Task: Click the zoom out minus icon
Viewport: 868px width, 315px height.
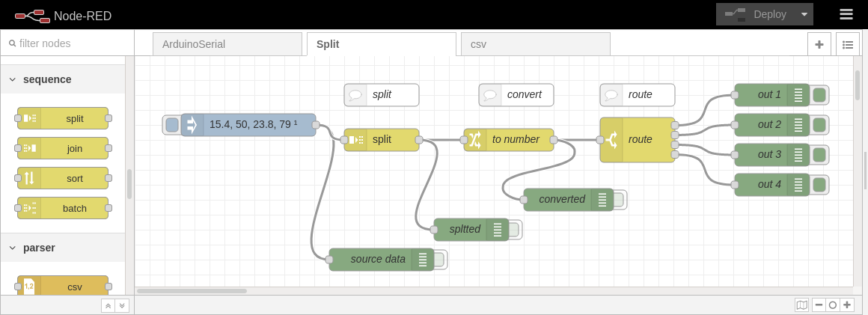Action: coord(819,305)
